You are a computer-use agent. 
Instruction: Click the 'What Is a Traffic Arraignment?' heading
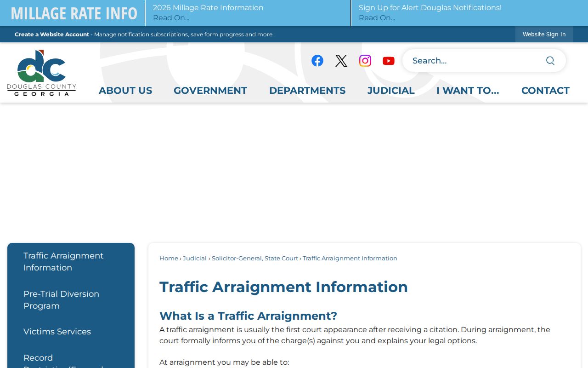click(x=248, y=316)
